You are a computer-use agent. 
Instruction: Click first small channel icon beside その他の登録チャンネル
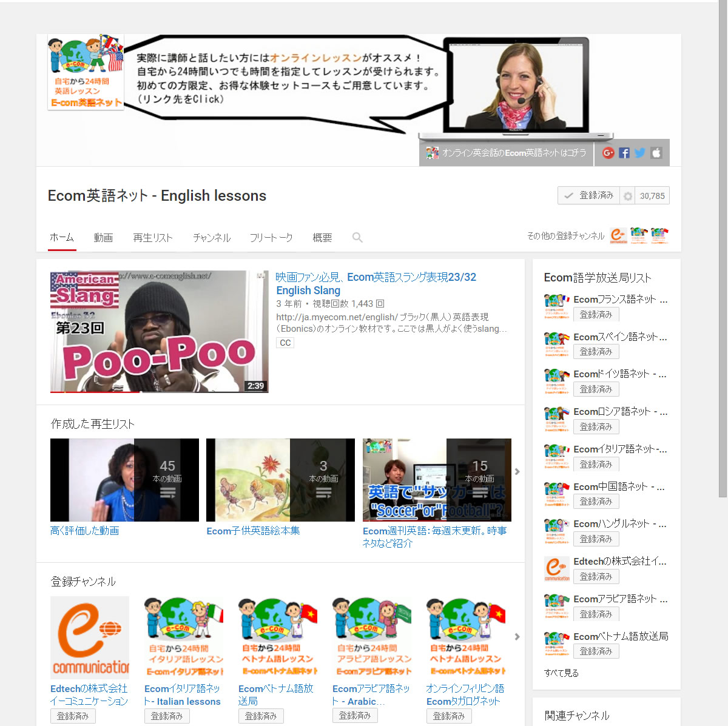pyautogui.click(x=618, y=235)
